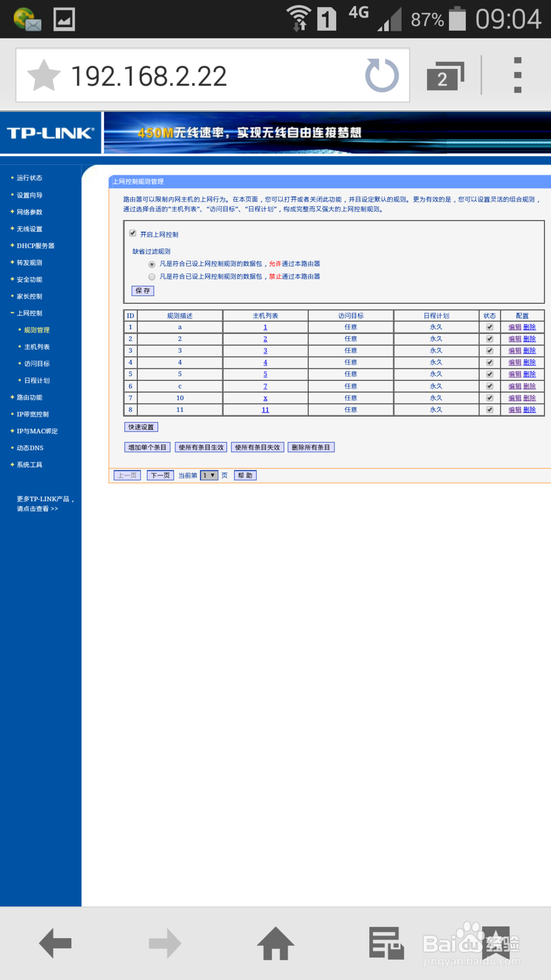This screenshot has height=980, width=551.
Task: Tap the browser home icon
Action: pos(275,943)
